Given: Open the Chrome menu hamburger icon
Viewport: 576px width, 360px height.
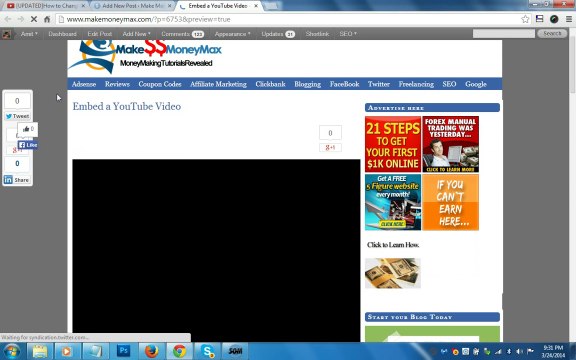Looking at the screenshot, I should 569,19.
